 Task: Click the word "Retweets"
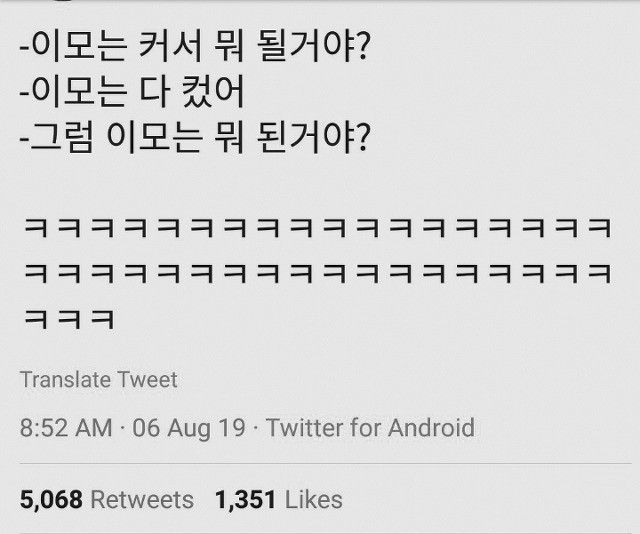tap(142, 499)
